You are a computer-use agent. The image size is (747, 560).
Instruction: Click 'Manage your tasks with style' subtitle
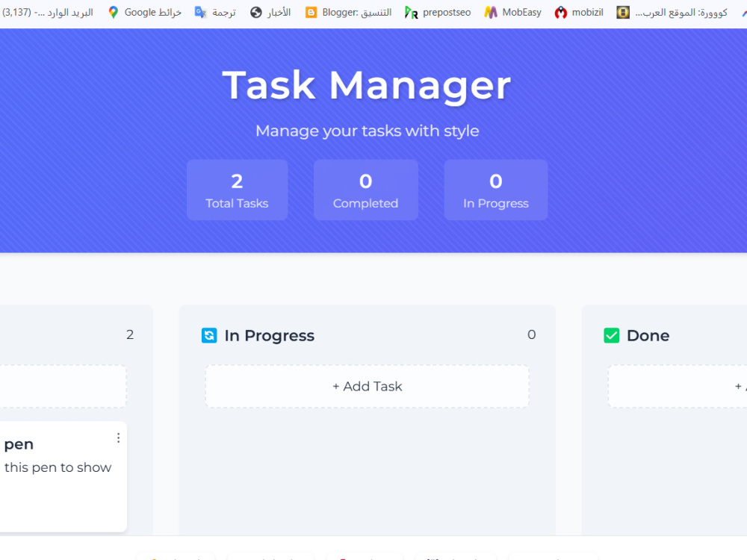pos(367,131)
